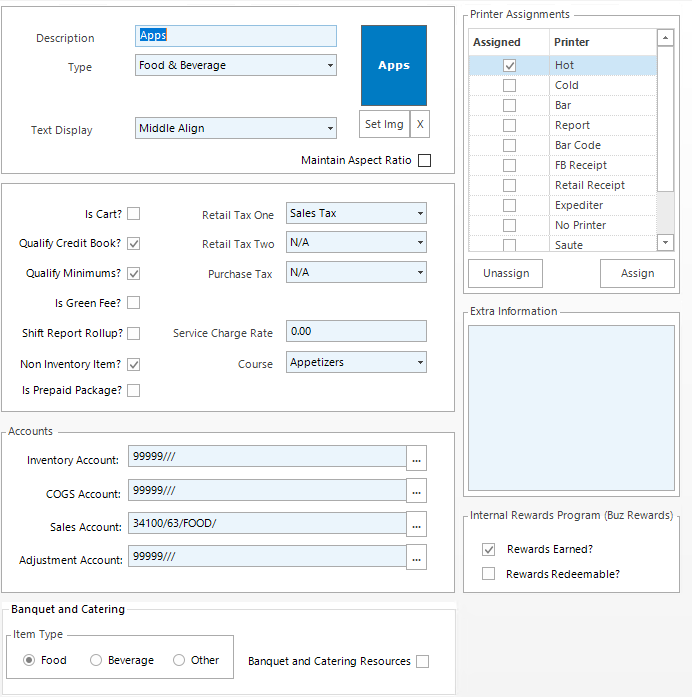
Task: Uncheck the Hot printer assignment
Action: tap(509, 65)
